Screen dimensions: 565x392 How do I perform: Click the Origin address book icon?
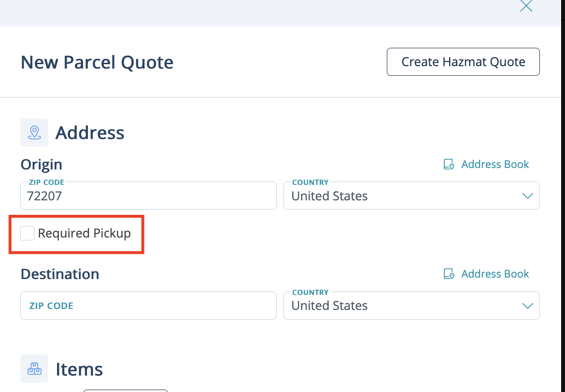pyautogui.click(x=449, y=164)
